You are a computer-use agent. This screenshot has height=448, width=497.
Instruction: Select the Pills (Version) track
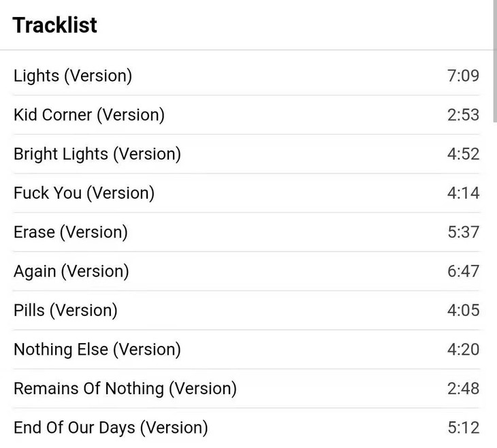pos(65,310)
